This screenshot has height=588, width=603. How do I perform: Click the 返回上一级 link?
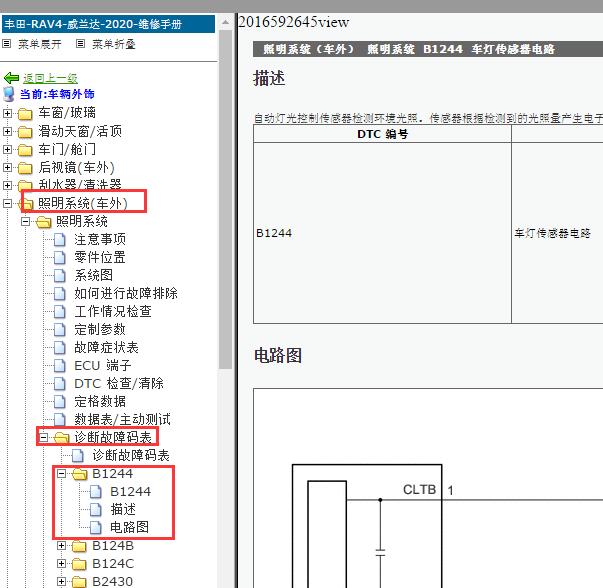coord(50,78)
